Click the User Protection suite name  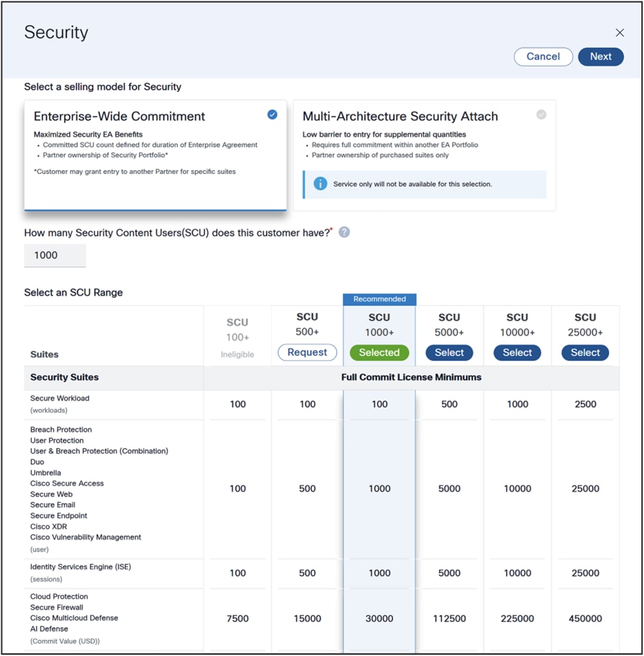56,440
